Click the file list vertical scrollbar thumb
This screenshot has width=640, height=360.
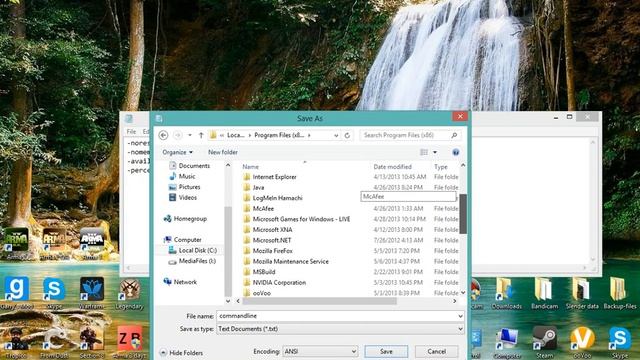(x=463, y=214)
